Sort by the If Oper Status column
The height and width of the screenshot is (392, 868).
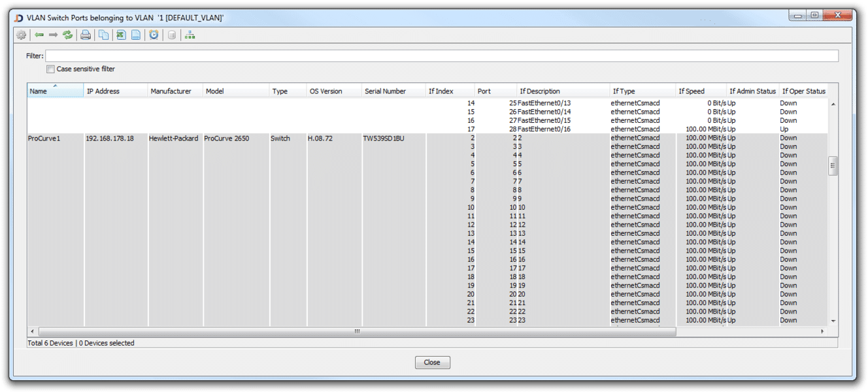pos(803,91)
